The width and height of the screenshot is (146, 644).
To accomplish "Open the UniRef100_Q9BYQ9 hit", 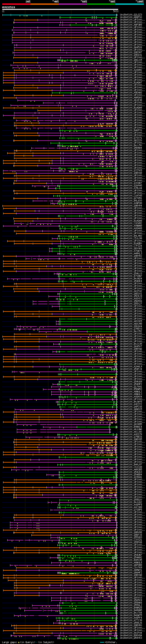I will coord(131,173).
